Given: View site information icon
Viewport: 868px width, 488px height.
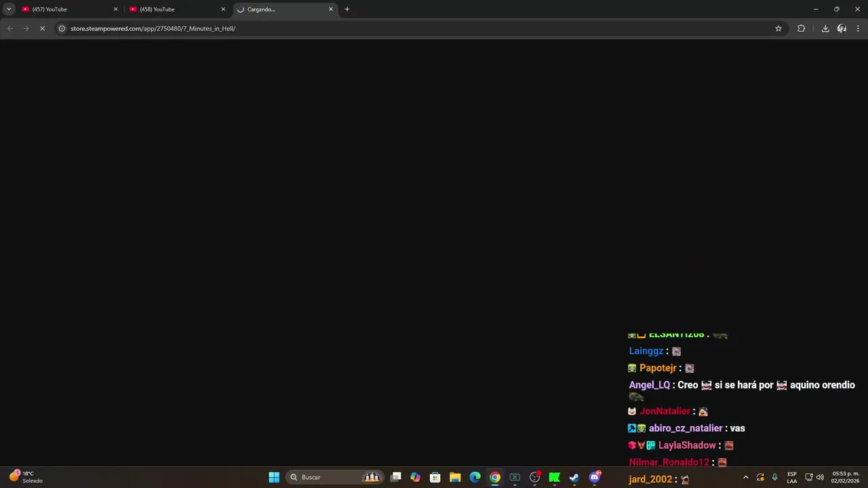Looking at the screenshot, I should (x=62, y=28).
